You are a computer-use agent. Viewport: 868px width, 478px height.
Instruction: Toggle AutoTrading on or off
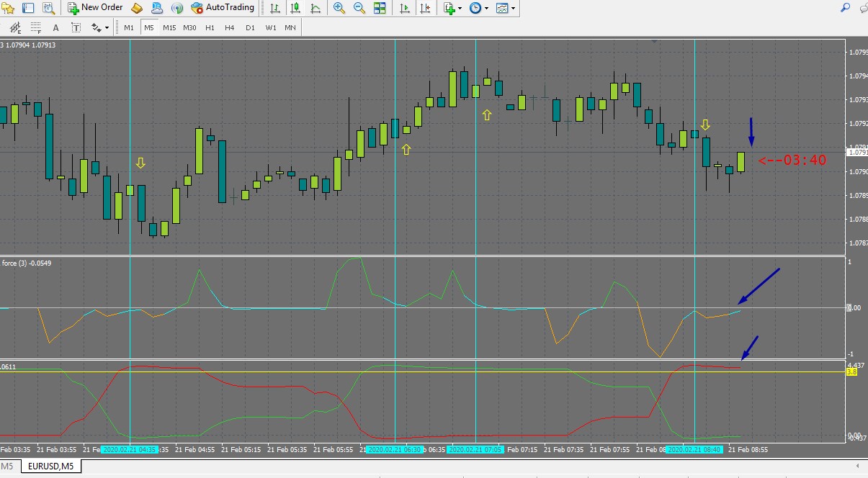pyautogui.click(x=223, y=8)
